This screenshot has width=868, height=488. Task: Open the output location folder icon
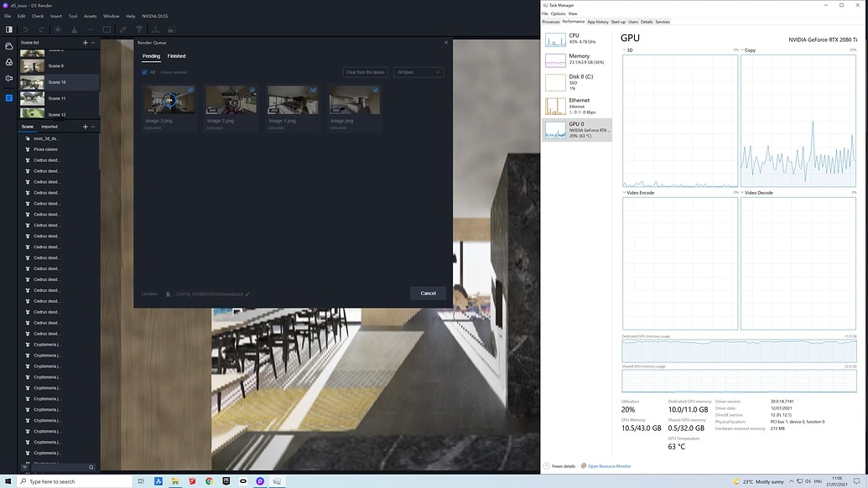click(168, 294)
